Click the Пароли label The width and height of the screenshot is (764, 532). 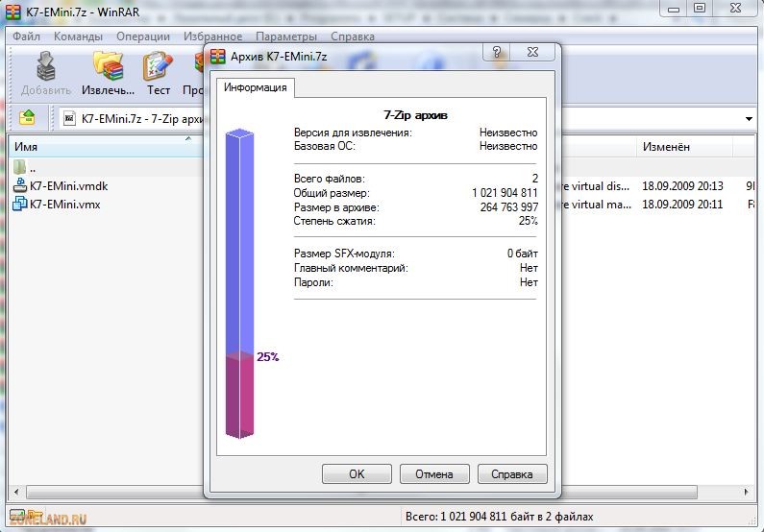point(313,282)
